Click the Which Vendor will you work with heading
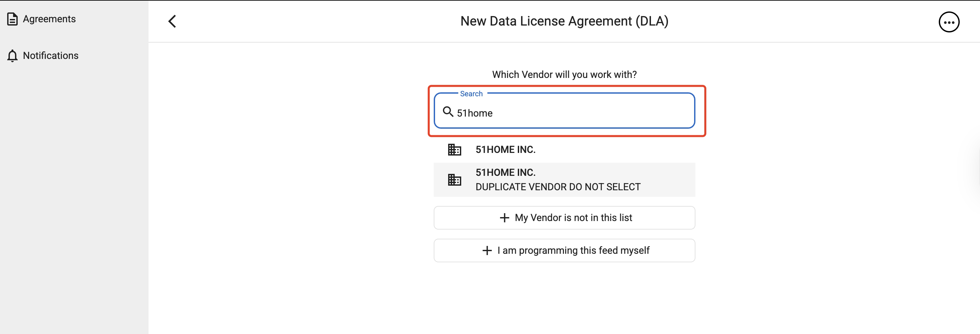 click(564, 75)
